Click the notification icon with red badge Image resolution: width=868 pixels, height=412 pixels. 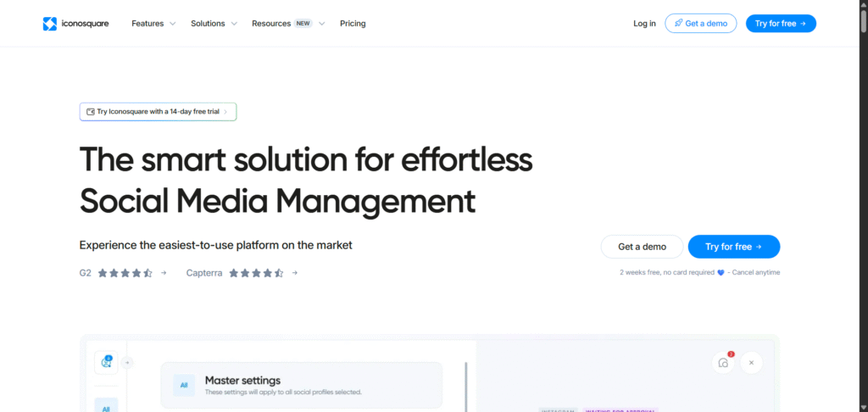pyautogui.click(x=723, y=363)
